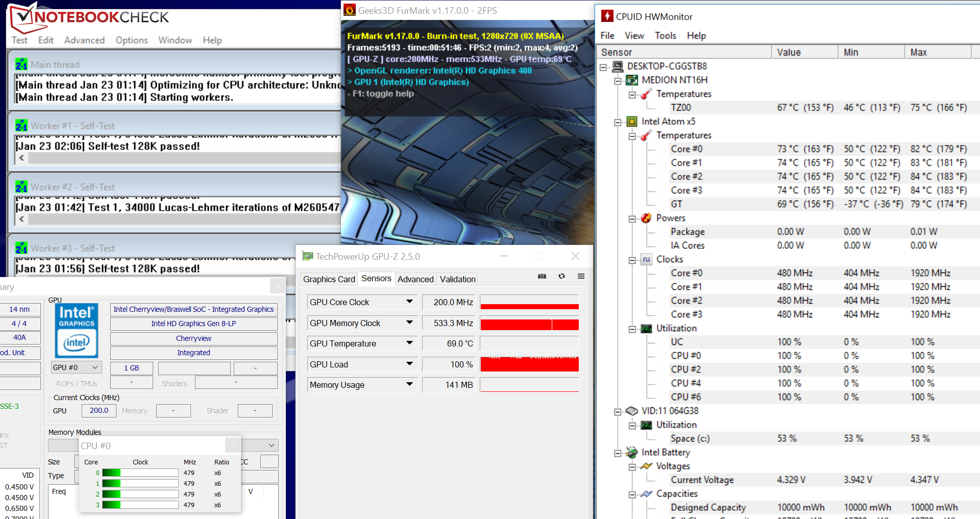Click the Value column header in HWMonitor
This screenshot has height=519, width=980.
pos(805,52)
